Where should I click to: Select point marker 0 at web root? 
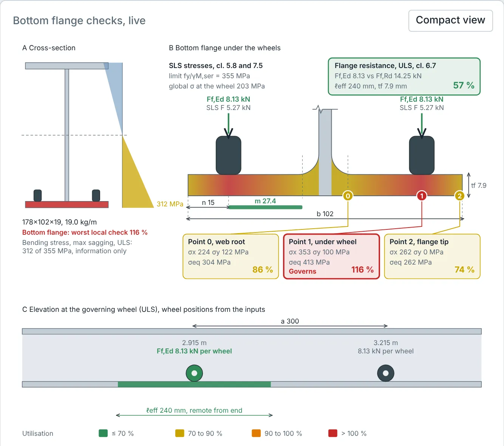(x=348, y=195)
